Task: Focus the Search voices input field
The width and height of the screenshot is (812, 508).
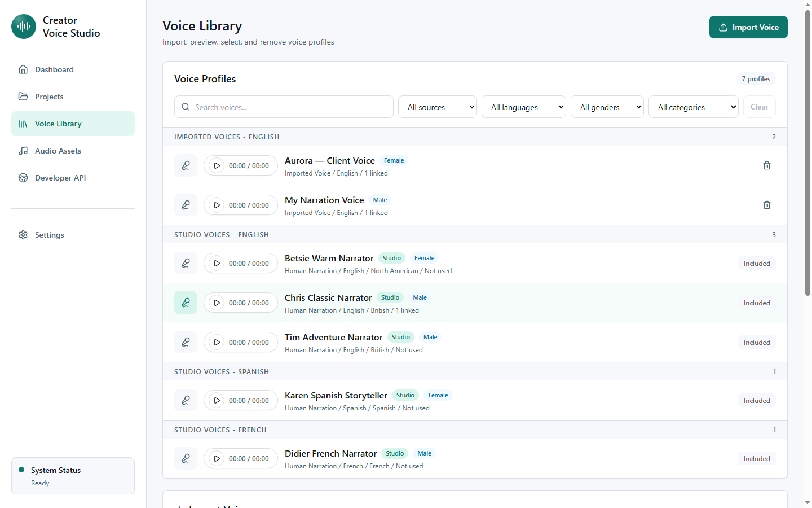Action: [x=284, y=107]
